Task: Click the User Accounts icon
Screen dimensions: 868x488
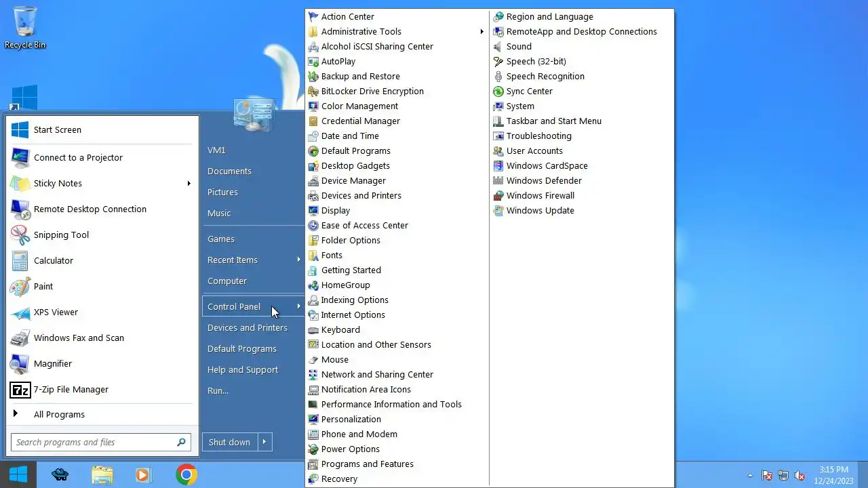Action: coord(498,150)
